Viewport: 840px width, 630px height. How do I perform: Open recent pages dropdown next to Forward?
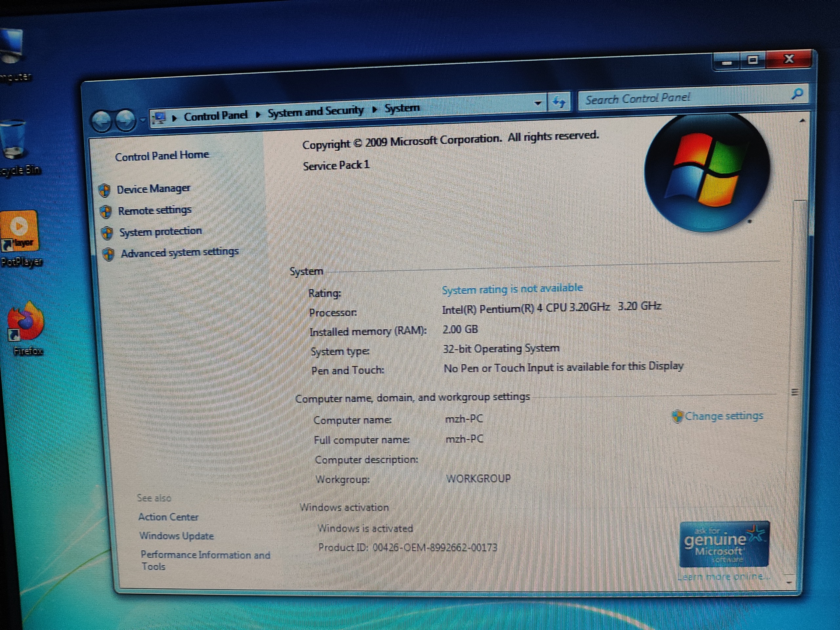[142, 120]
